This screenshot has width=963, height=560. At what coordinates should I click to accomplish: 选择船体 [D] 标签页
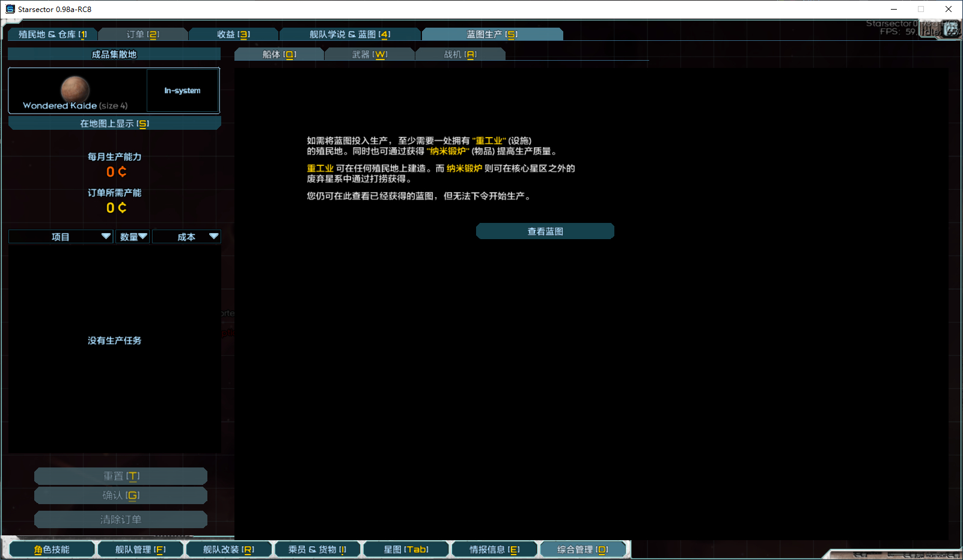pos(278,53)
